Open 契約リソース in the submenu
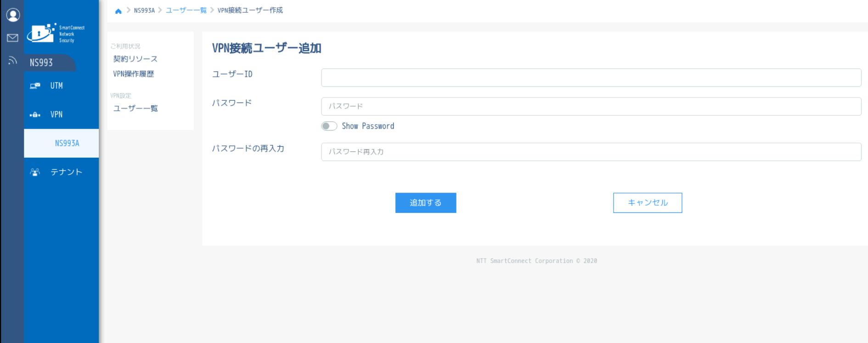This screenshot has width=868, height=343. [135, 59]
